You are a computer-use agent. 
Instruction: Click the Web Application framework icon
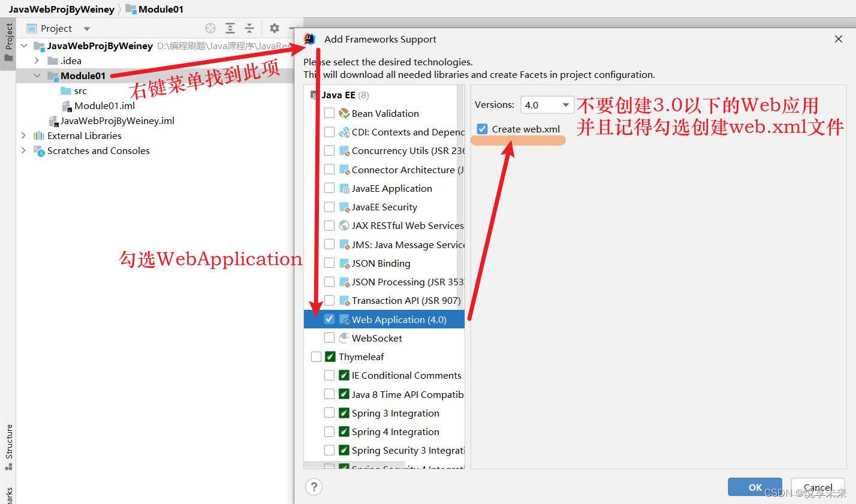click(x=344, y=319)
